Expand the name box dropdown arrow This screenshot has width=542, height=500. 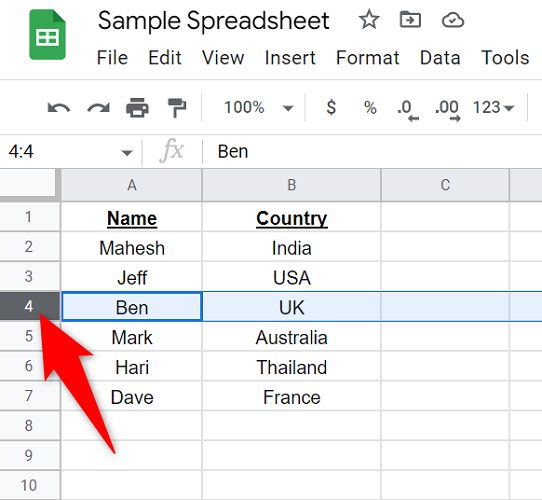pyautogui.click(x=127, y=152)
